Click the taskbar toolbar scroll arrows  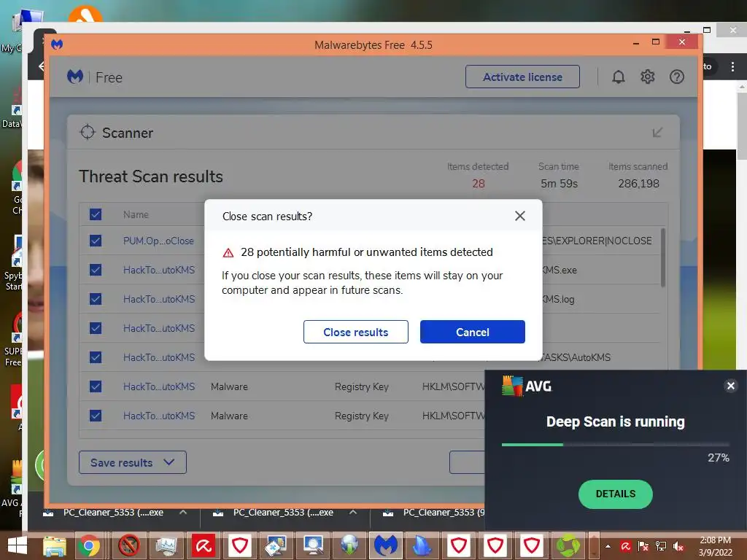(594, 545)
